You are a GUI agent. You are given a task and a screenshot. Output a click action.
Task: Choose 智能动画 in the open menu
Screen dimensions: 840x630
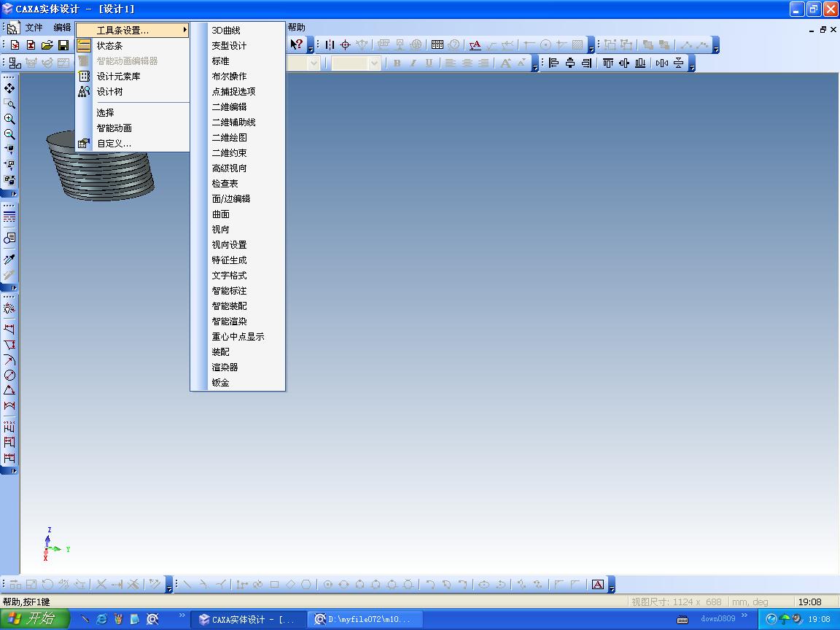point(133,128)
